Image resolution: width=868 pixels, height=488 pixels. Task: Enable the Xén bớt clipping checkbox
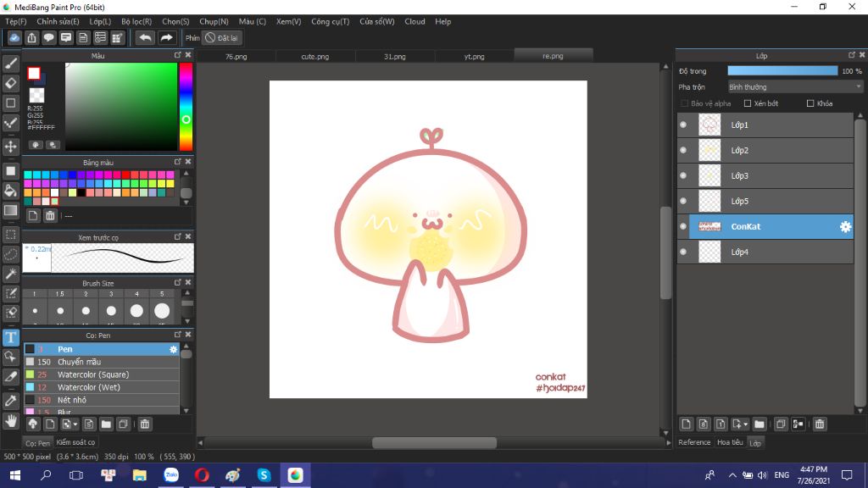pos(748,103)
